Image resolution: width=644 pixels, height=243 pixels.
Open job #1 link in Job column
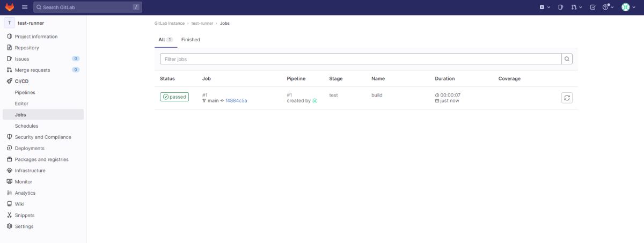point(205,95)
